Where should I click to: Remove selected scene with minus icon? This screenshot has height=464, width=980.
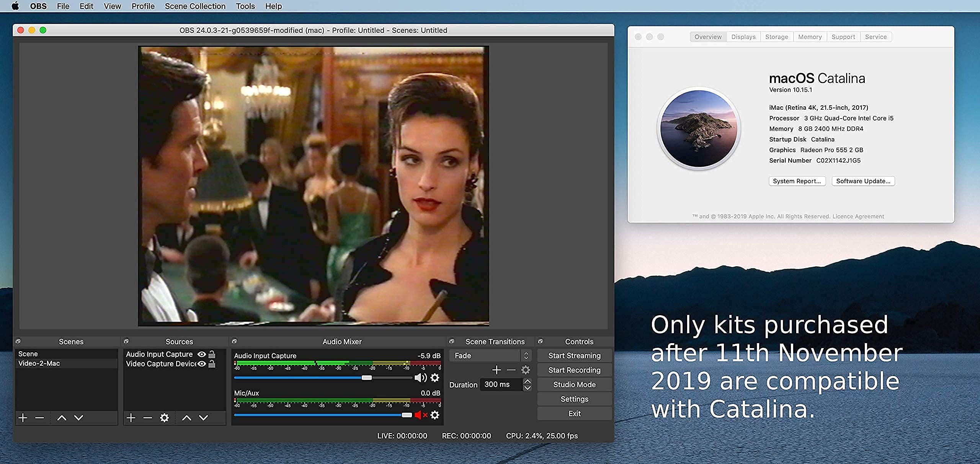pyautogui.click(x=39, y=418)
